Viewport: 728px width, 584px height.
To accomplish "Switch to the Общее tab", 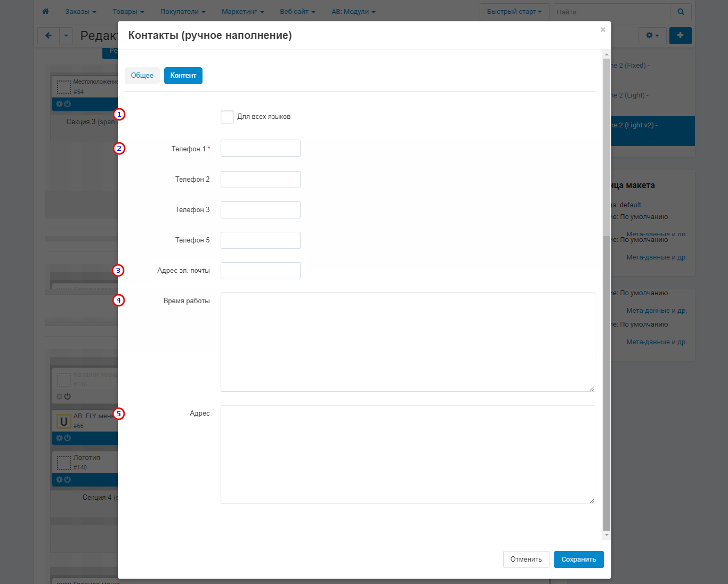I will [x=142, y=76].
